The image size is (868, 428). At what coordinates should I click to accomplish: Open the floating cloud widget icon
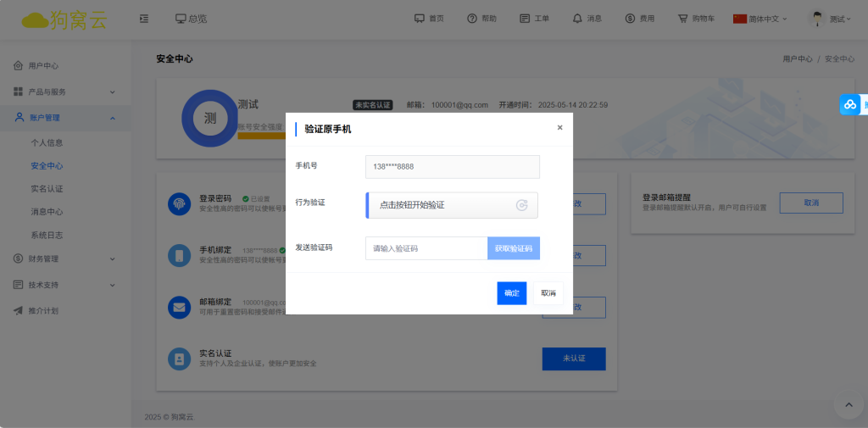point(850,104)
